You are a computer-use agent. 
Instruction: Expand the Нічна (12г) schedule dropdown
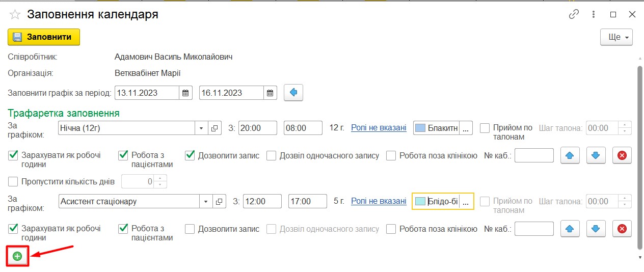click(x=201, y=128)
